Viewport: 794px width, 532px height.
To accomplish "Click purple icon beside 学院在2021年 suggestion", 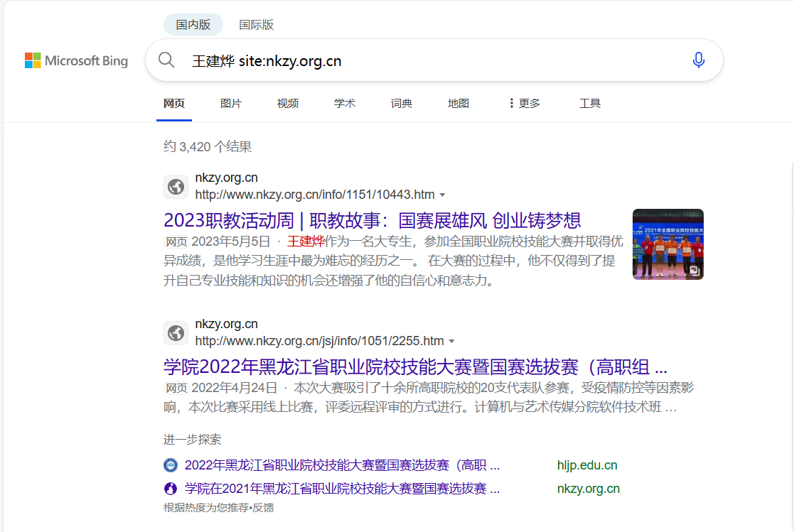I will click(171, 489).
